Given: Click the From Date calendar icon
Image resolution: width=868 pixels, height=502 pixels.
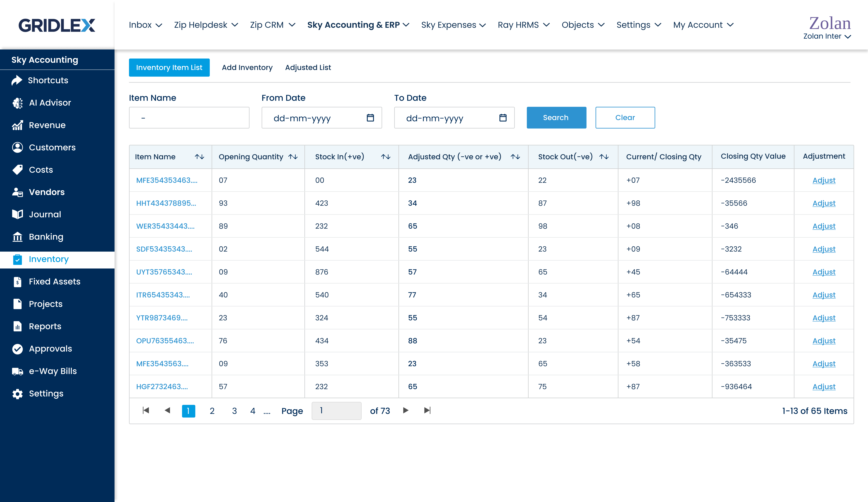Looking at the screenshot, I should click(x=370, y=118).
